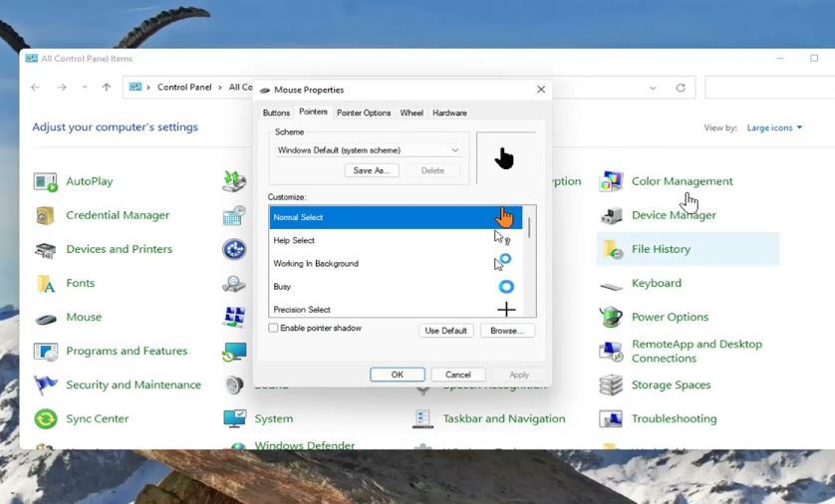Viewport: 835px width, 504px height.
Task: Open the Mouse icon in Control Panel
Action: [45, 319]
